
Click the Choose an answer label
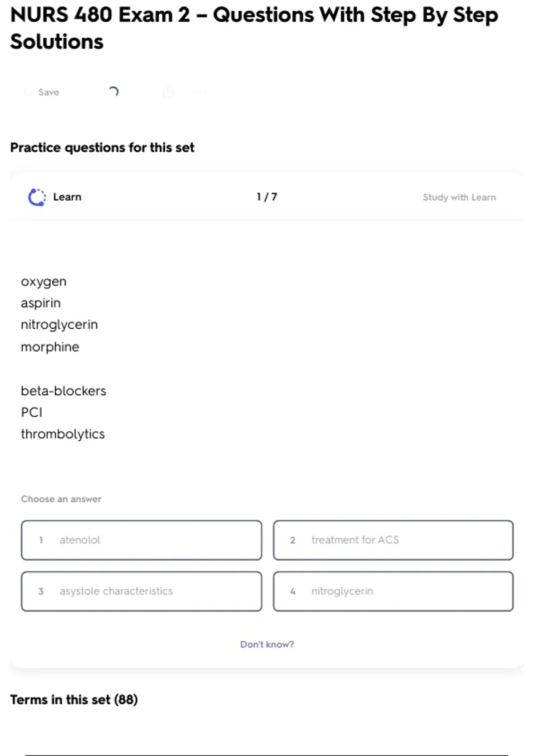[61, 499]
